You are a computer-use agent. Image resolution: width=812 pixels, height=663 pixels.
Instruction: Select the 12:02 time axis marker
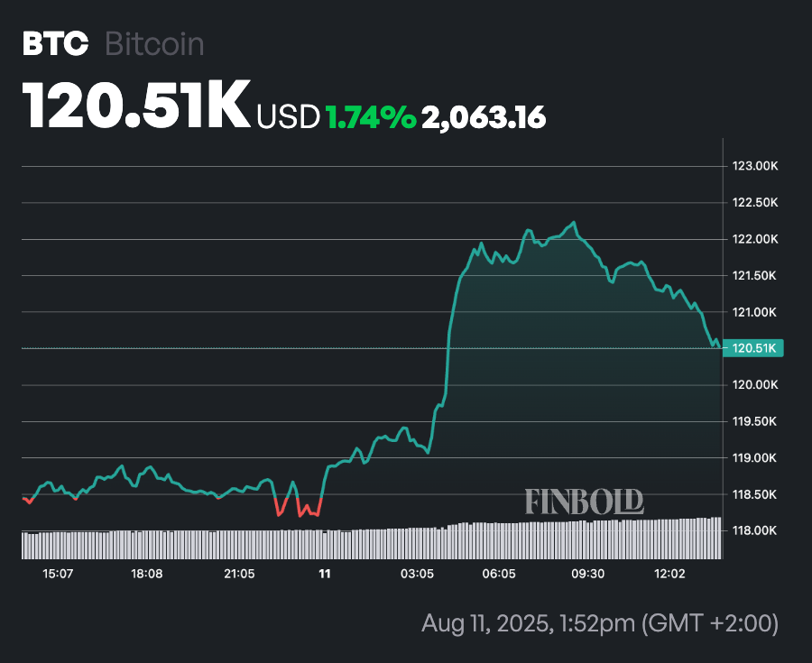pos(670,574)
